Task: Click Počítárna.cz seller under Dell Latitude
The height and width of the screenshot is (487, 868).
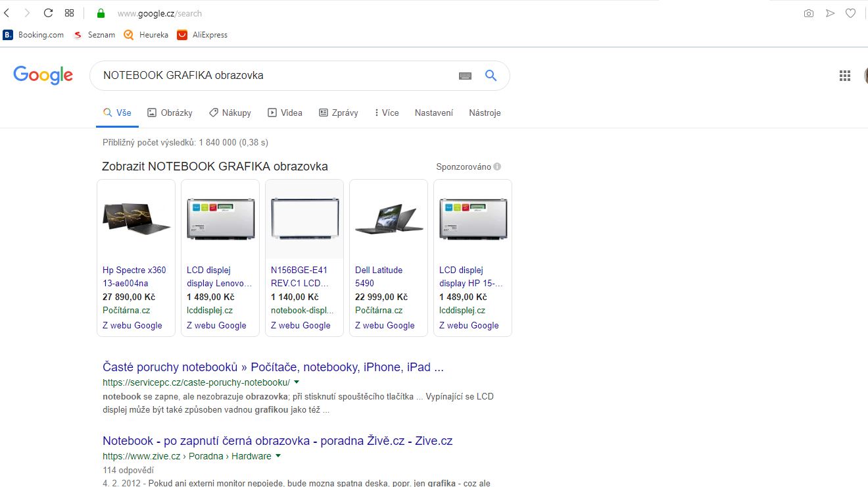Action: 379,310
